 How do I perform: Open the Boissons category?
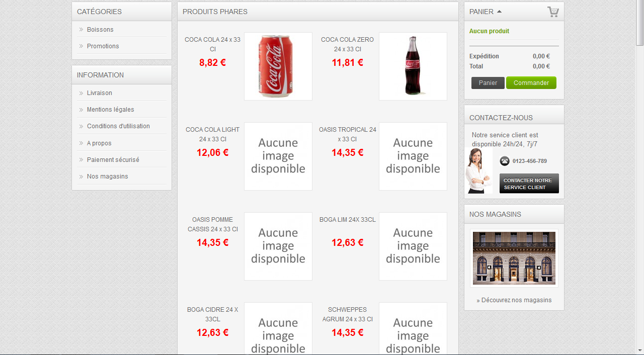[x=100, y=30]
